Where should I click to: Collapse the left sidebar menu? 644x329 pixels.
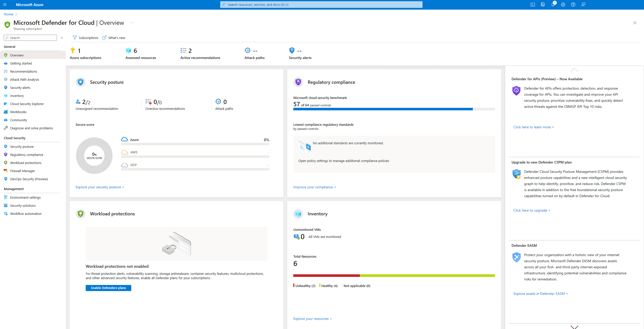pyautogui.click(x=62, y=38)
